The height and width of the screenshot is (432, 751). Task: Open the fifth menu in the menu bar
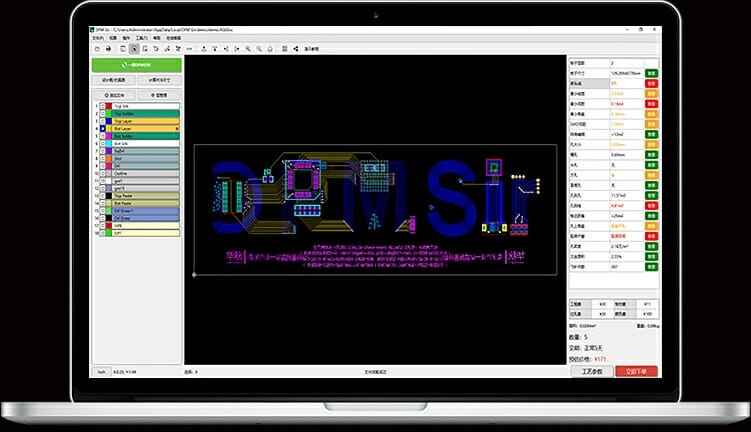click(x=157, y=38)
